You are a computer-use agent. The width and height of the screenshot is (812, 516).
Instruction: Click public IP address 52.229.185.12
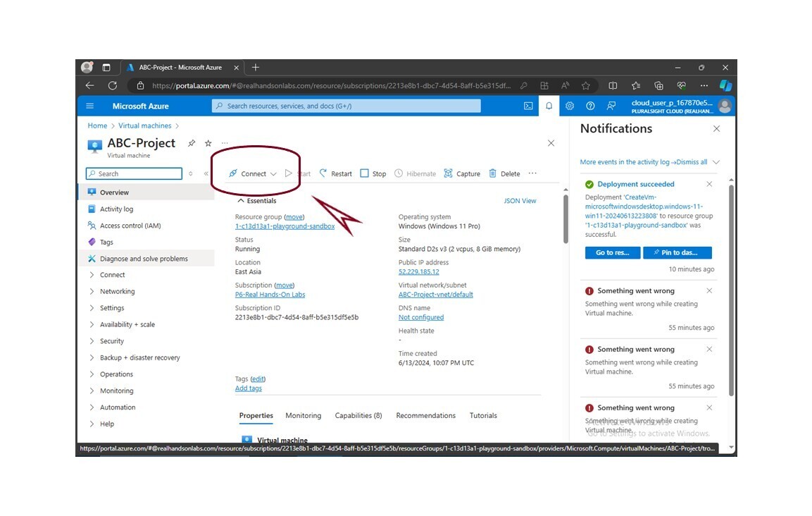(x=418, y=271)
